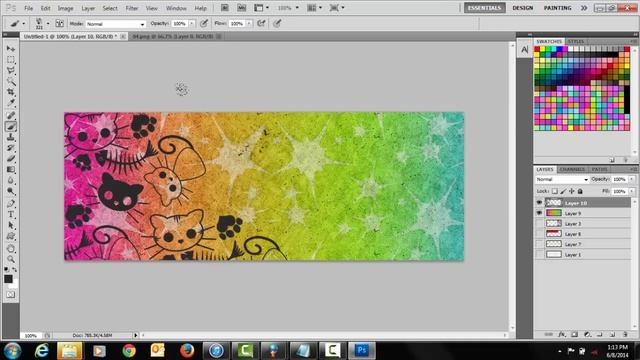The image size is (640, 360).
Task: Select the Lasso tool
Action: pos(11,70)
